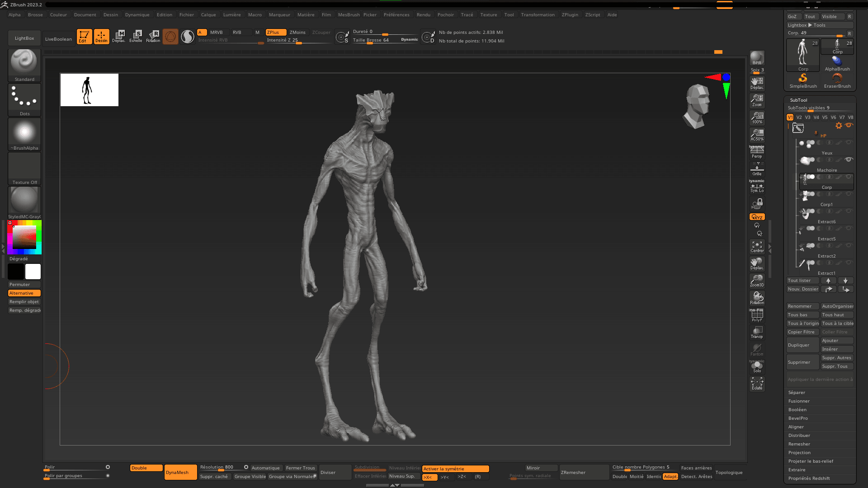Adjust the Intensité Z slider
This screenshot has height=488, width=868.
point(298,40)
